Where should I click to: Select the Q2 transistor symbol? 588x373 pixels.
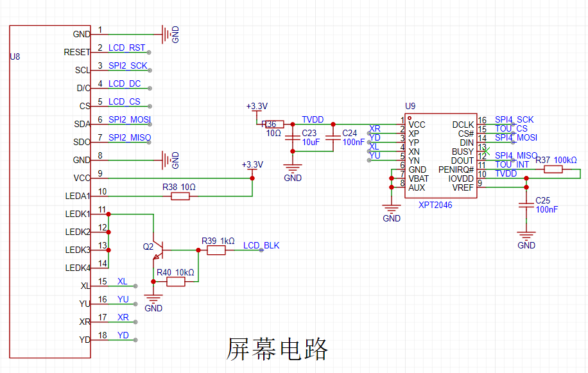click(x=159, y=250)
